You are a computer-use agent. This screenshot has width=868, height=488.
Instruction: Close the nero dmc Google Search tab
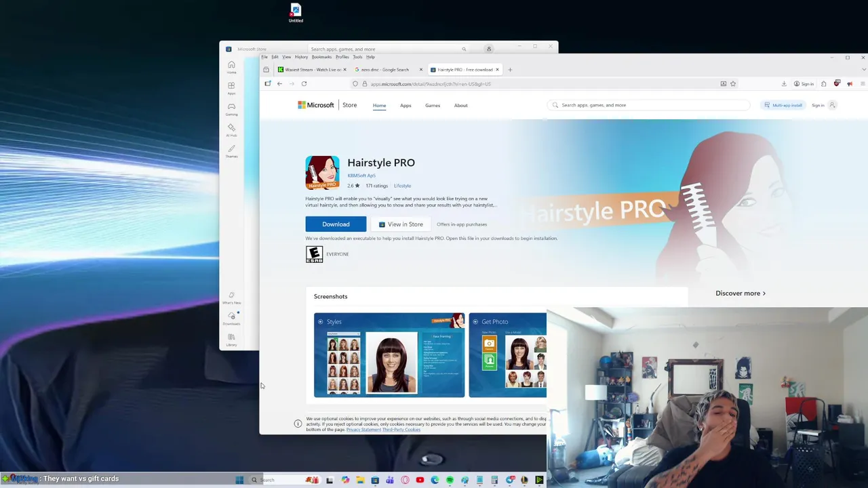420,70
